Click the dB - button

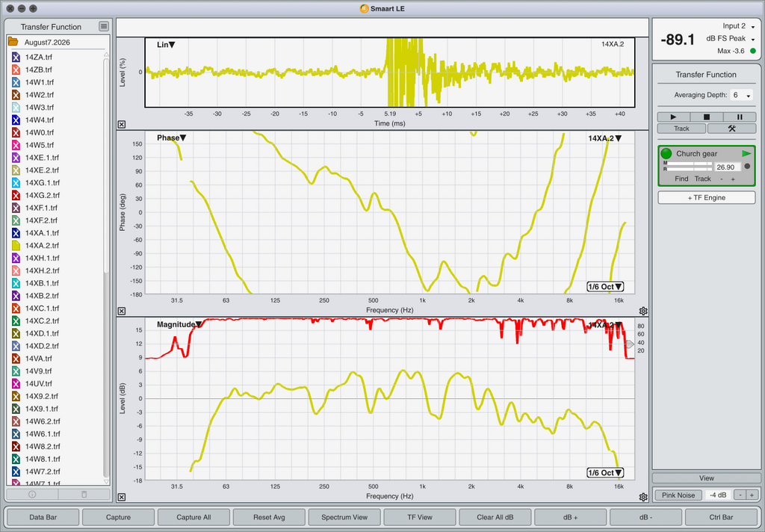645,517
